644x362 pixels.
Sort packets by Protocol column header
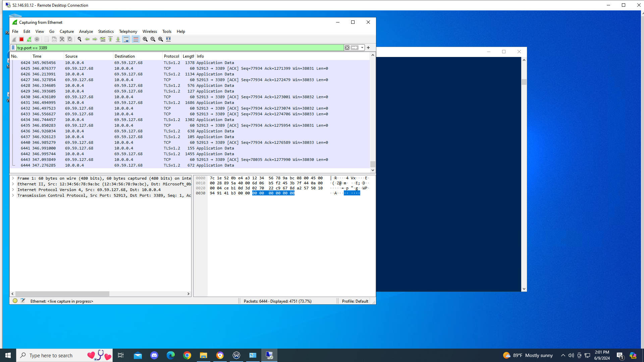(171, 56)
